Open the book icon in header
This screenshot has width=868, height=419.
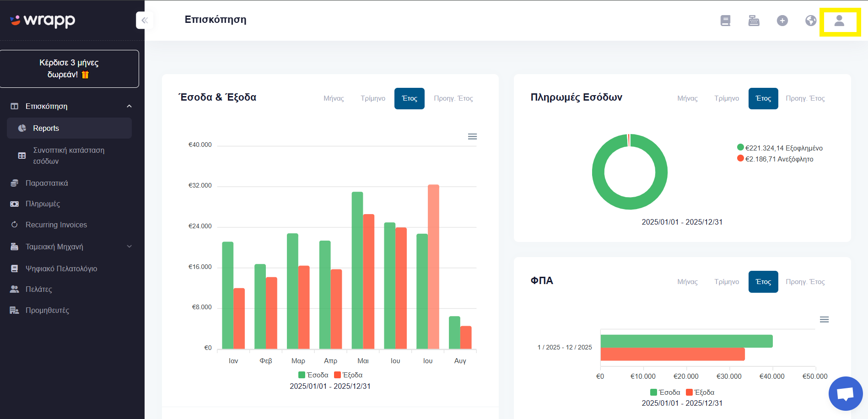point(725,21)
